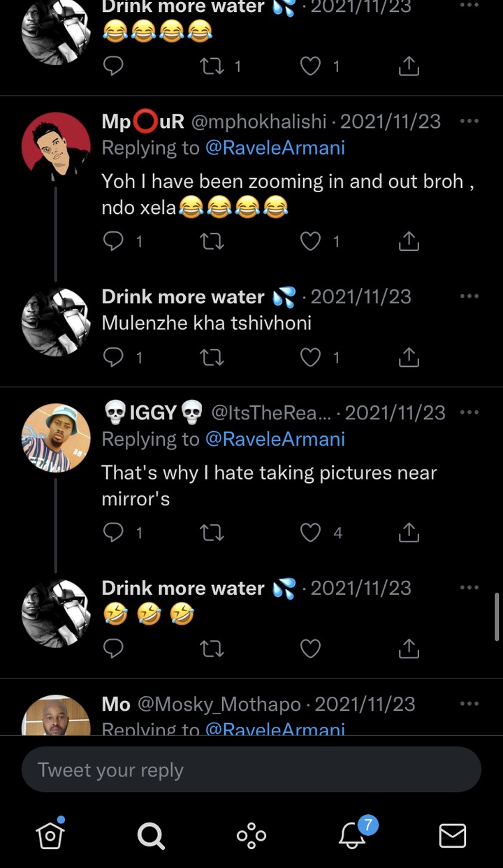
Task: Like the Mulenzhe kha tshivhoni reply
Action: tap(310, 358)
